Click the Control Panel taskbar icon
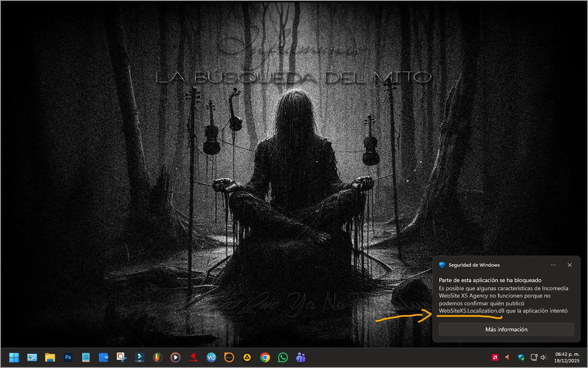Image resolution: width=588 pixels, height=368 pixels. pyautogui.click(x=32, y=358)
